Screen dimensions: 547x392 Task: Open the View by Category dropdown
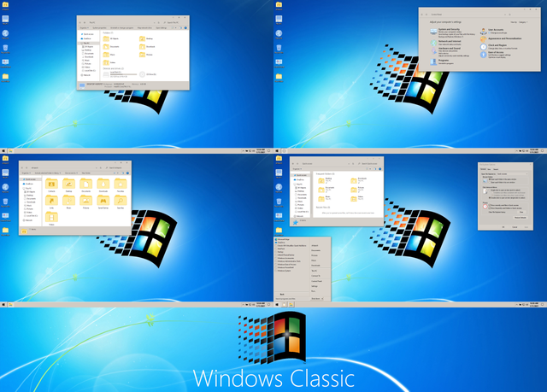(523, 22)
